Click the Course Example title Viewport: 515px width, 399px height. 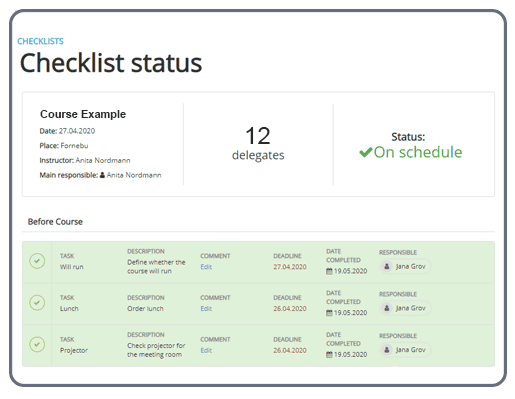pos(83,114)
